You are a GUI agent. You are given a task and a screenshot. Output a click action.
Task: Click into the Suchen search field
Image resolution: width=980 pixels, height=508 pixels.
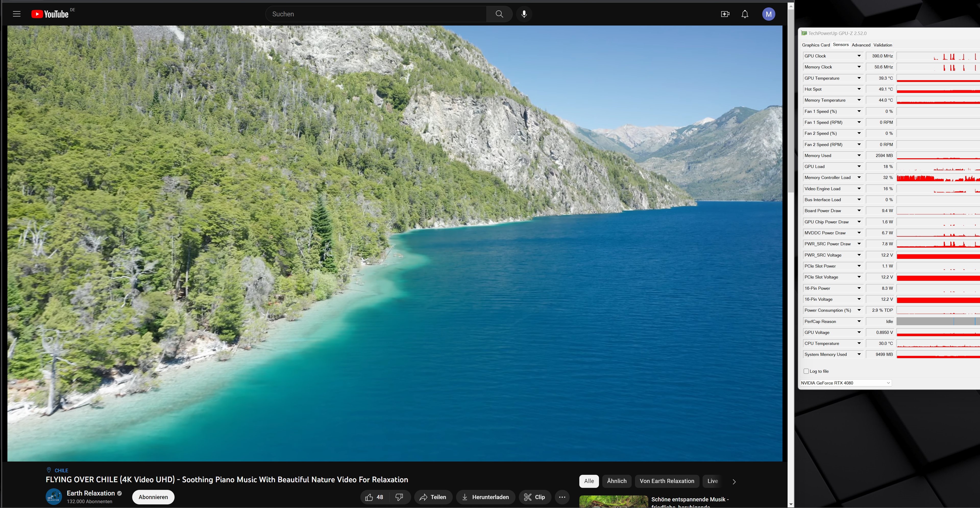pyautogui.click(x=375, y=14)
